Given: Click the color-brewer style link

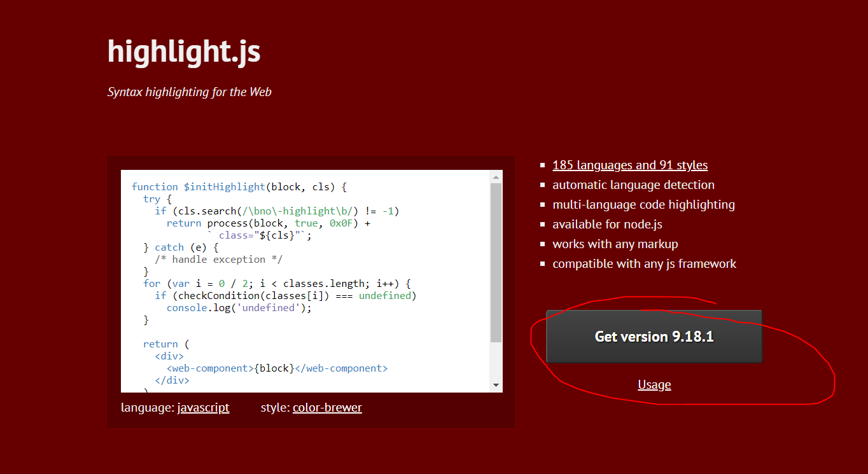Looking at the screenshot, I should [327, 407].
